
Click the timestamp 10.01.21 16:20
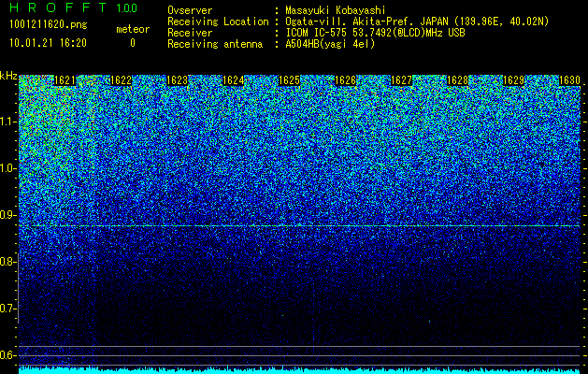pyautogui.click(x=48, y=43)
